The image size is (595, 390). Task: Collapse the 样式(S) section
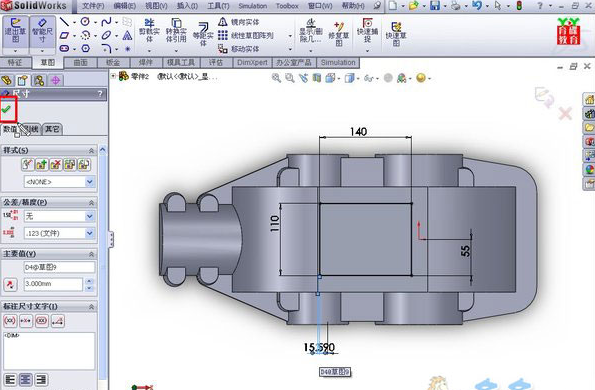91,151
